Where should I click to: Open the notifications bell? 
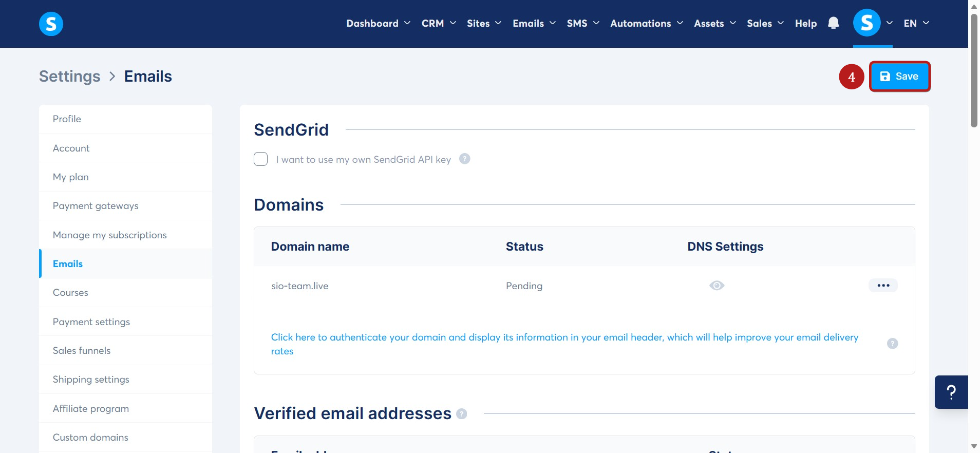pyautogui.click(x=834, y=23)
